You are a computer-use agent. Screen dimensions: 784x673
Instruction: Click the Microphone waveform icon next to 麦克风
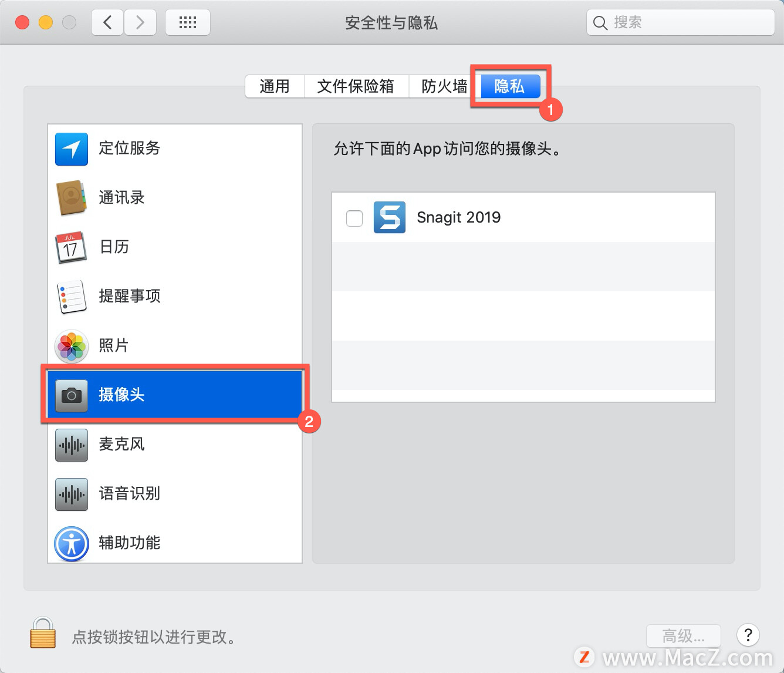(72, 445)
